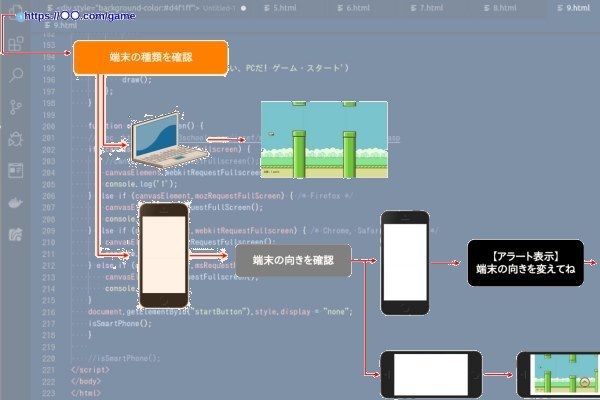Click the gray 端末の向きを確認 box

click(293, 260)
